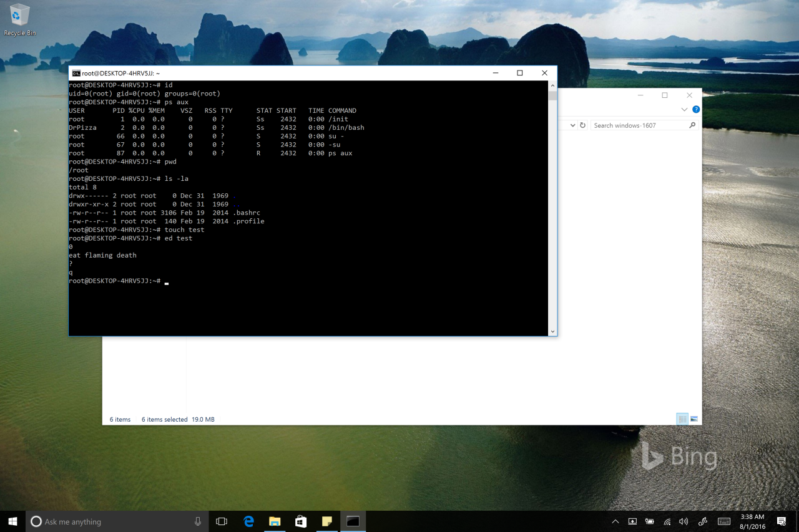Click the 'DrPizza' process row
The width and height of the screenshot is (799, 532).
click(216, 127)
